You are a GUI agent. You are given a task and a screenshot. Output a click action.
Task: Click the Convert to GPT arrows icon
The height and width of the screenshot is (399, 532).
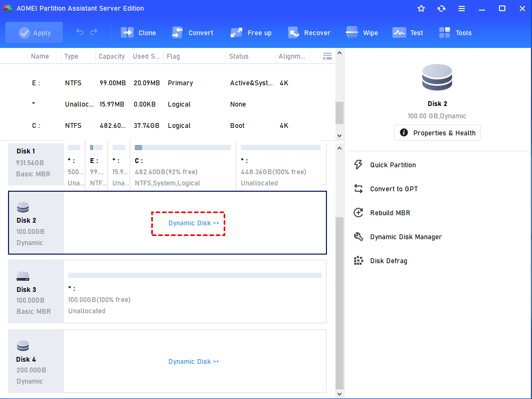(x=358, y=189)
